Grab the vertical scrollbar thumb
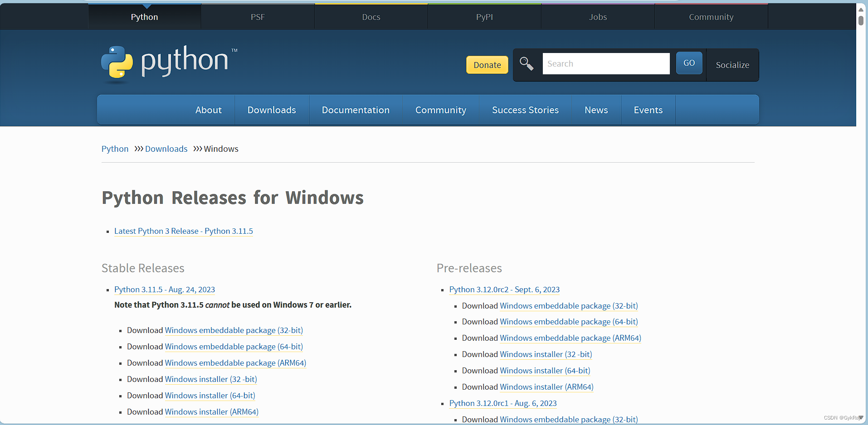 click(861, 21)
